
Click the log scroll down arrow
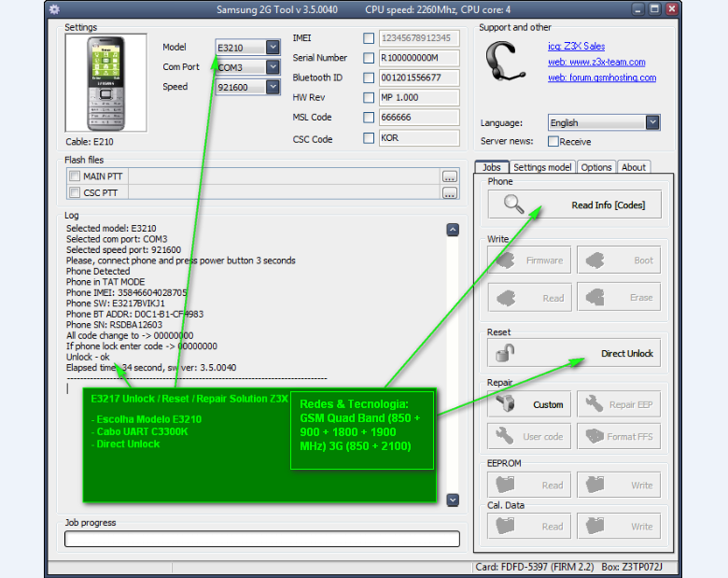453,500
